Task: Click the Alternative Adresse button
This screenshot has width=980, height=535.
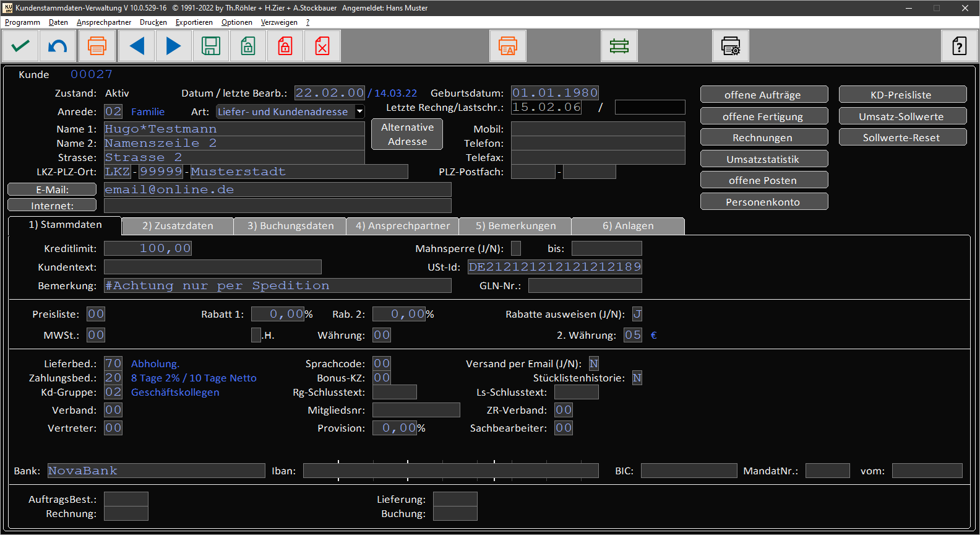Action: (x=407, y=134)
